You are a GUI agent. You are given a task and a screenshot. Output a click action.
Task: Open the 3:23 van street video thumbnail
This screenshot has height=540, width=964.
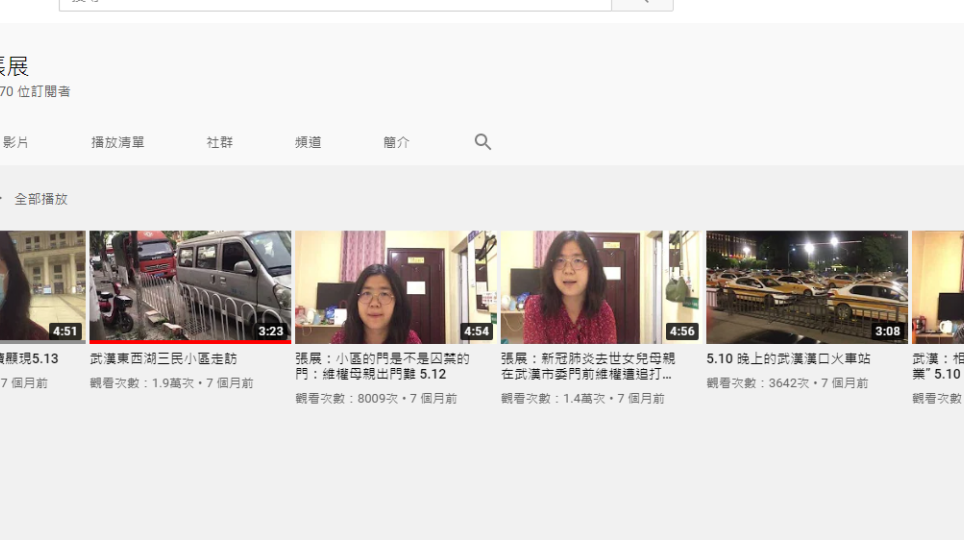click(x=190, y=286)
